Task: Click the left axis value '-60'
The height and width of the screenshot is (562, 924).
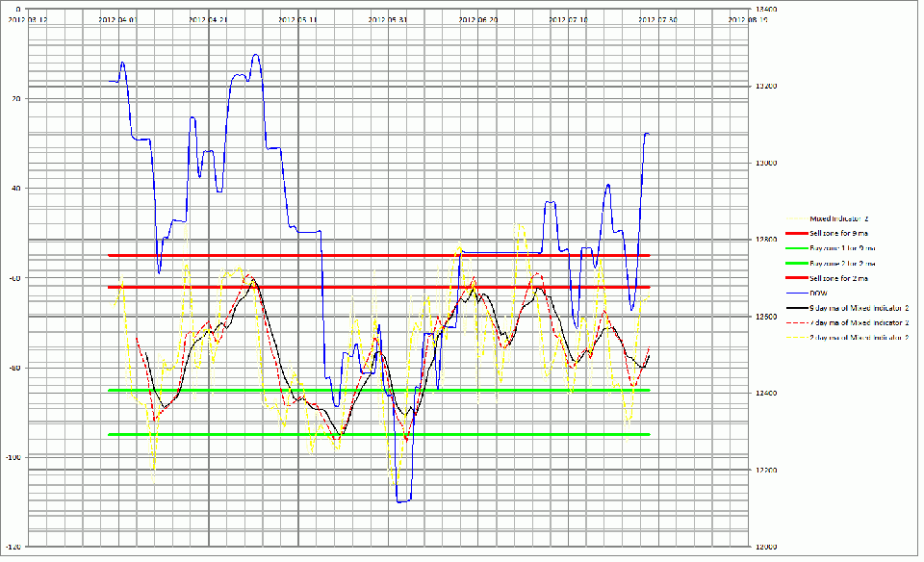Action: tap(14, 278)
